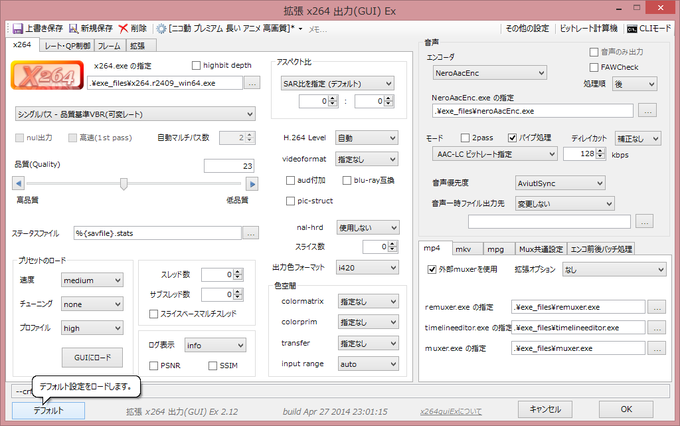The width and height of the screenshot is (680, 426).
Task: Open x264guiExについて about link
Action: (x=451, y=412)
